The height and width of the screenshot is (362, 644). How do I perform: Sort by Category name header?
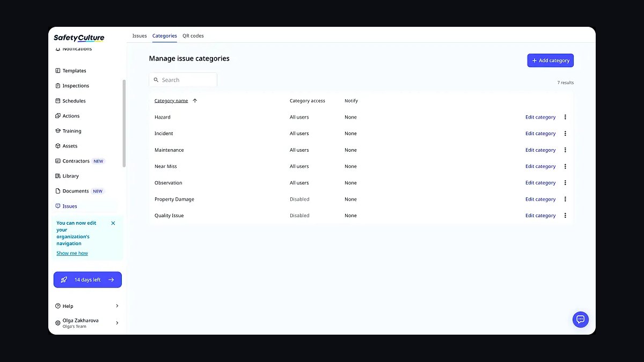(171, 101)
